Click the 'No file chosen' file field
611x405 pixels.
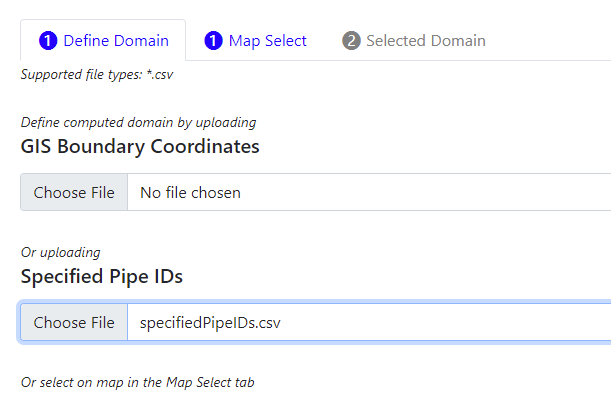[x=190, y=192]
